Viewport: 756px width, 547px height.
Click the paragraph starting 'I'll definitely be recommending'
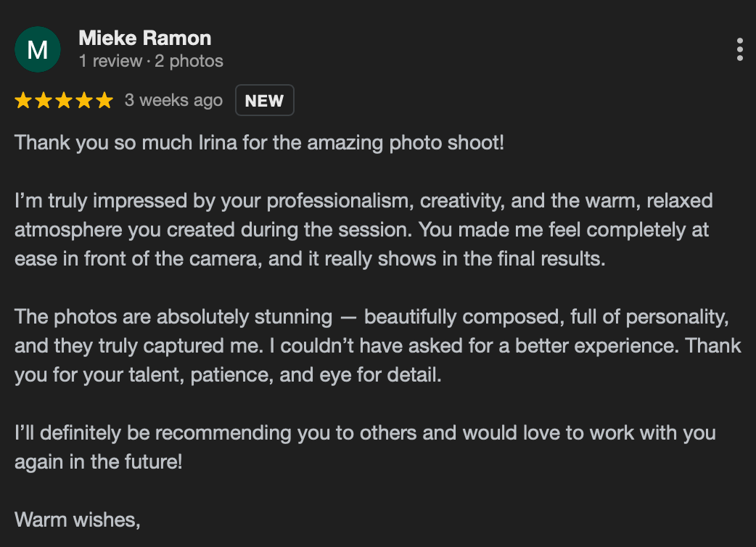click(365, 447)
